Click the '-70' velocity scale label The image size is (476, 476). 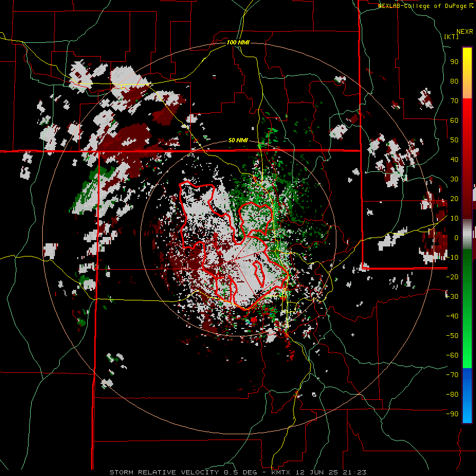[452, 374]
